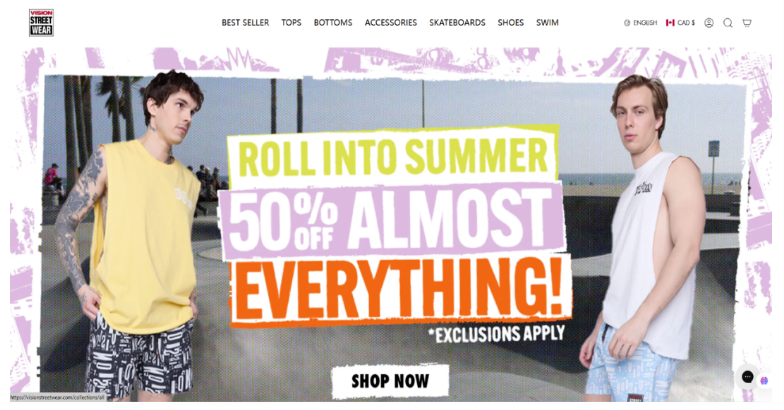Click the Vision Street Wear logo

click(41, 22)
